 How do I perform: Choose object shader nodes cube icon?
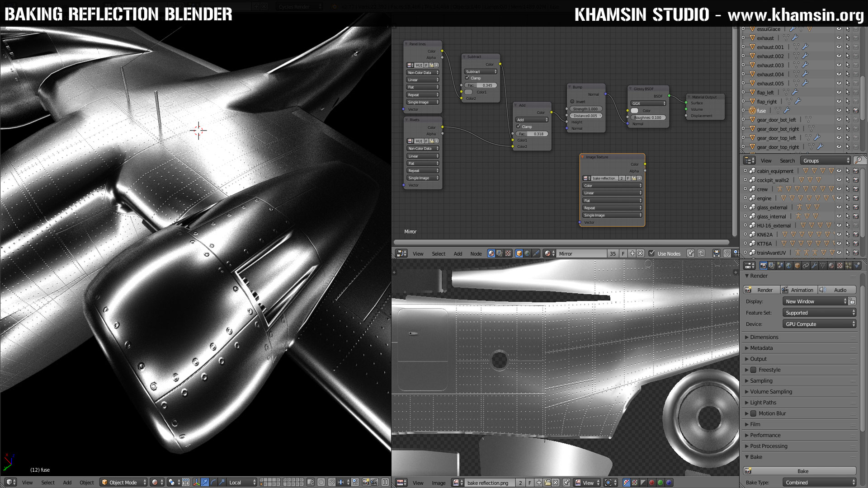[x=519, y=253]
